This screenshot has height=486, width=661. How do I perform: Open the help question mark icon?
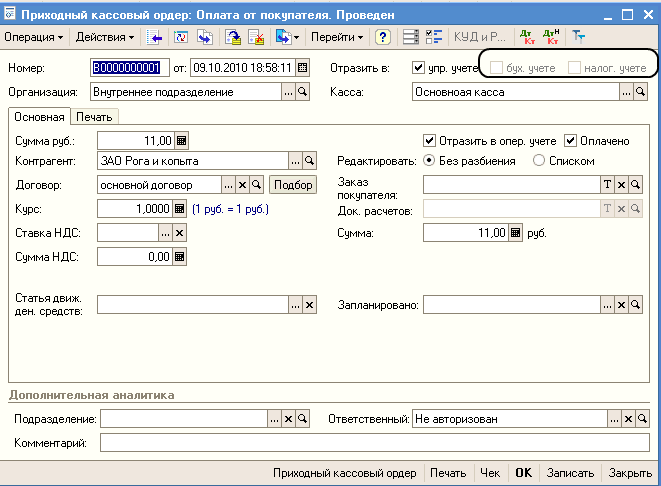click(382, 37)
